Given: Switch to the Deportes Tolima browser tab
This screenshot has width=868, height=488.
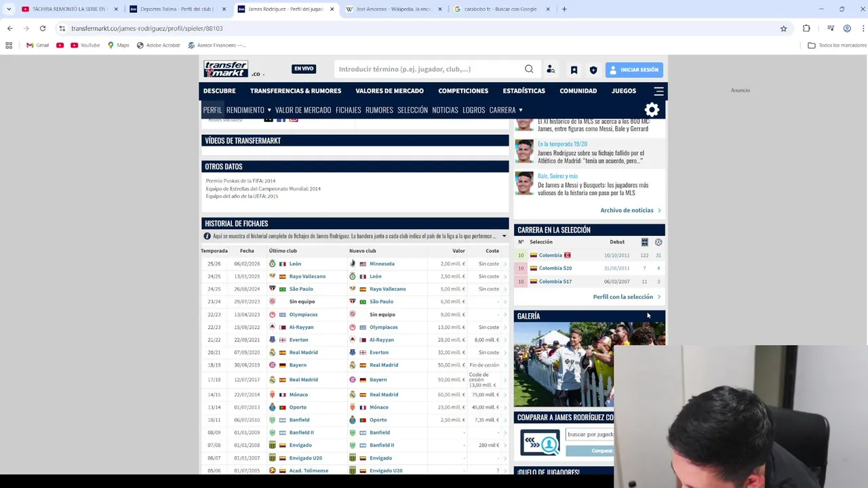Looking at the screenshot, I should click(176, 9).
